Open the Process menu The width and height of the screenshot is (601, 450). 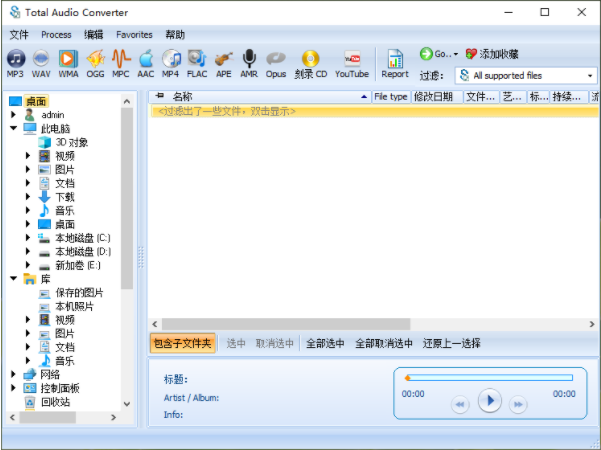click(x=56, y=35)
